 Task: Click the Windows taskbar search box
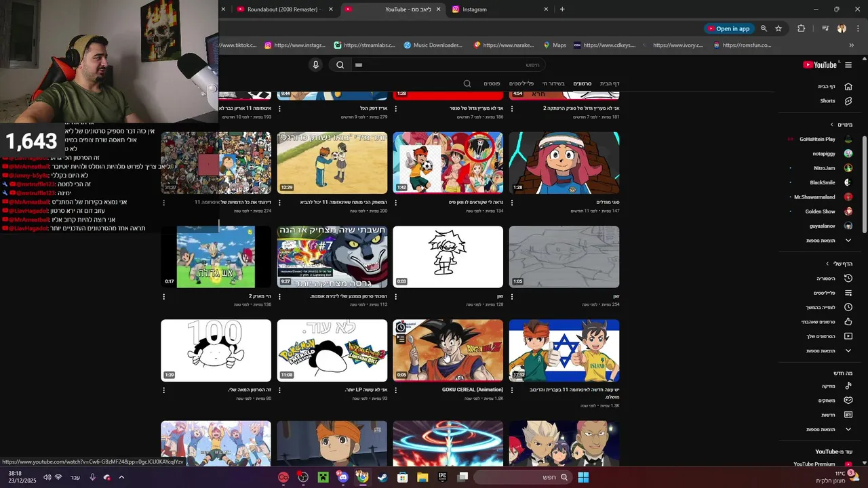522,477
